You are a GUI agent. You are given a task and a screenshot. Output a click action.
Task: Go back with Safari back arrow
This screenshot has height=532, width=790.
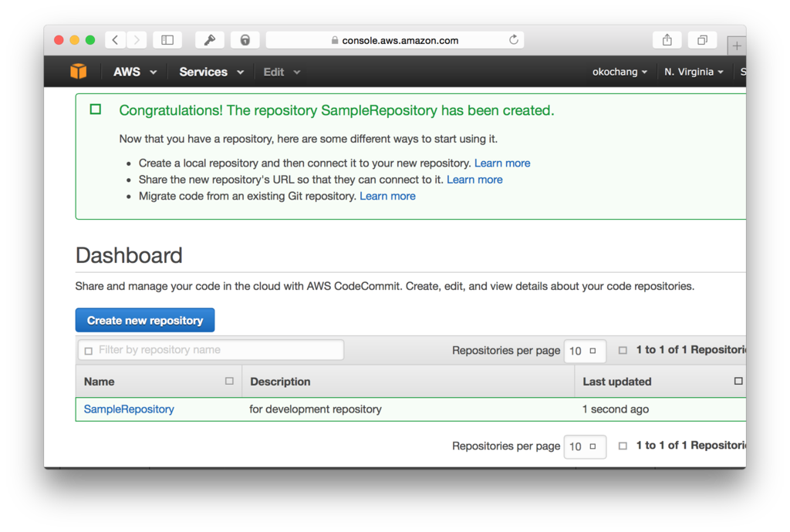tap(116, 40)
